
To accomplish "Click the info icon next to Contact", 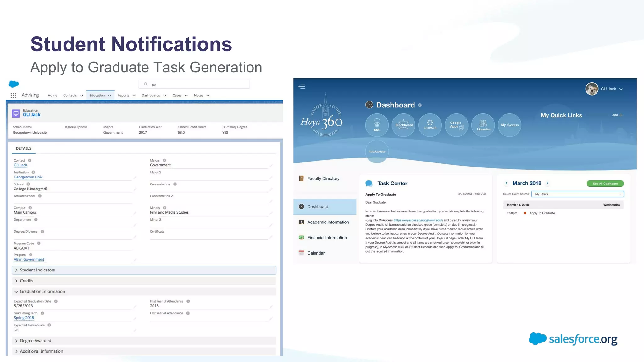I will click(x=30, y=160).
